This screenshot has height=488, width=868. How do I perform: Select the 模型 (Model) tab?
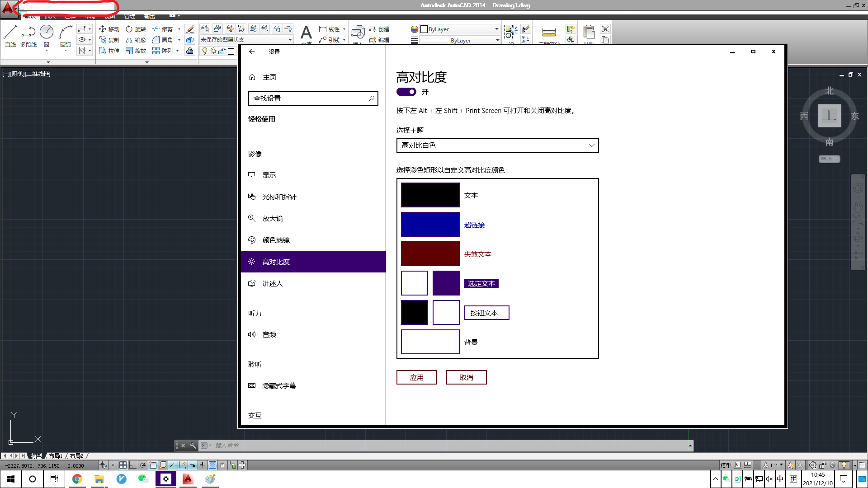click(36, 456)
